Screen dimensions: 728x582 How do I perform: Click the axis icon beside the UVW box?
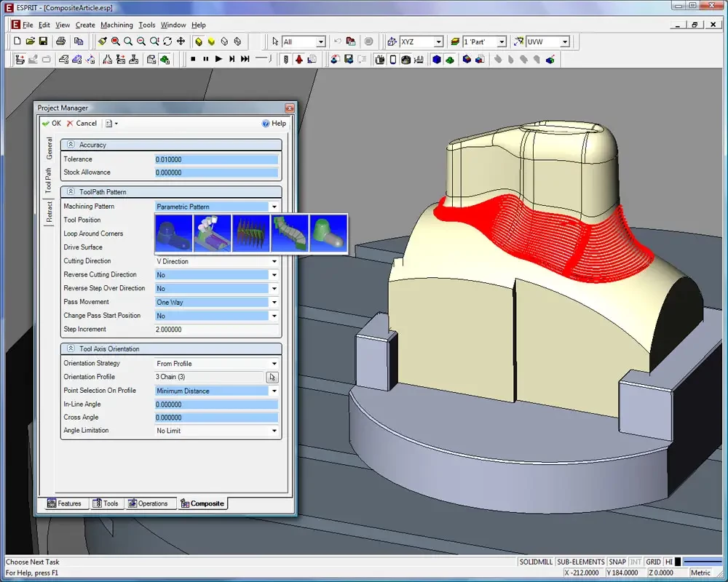(518, 41)
